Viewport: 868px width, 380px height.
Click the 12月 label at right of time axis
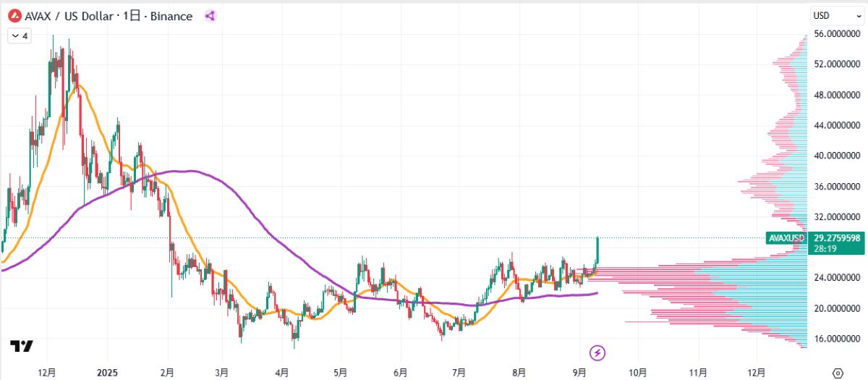click(x=756, y=373)
